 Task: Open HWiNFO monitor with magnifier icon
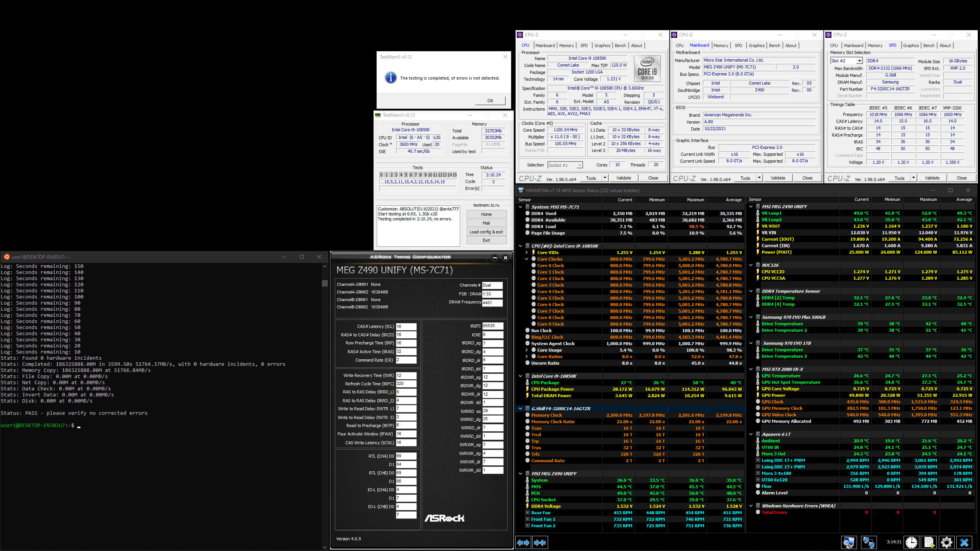[849, 542]
